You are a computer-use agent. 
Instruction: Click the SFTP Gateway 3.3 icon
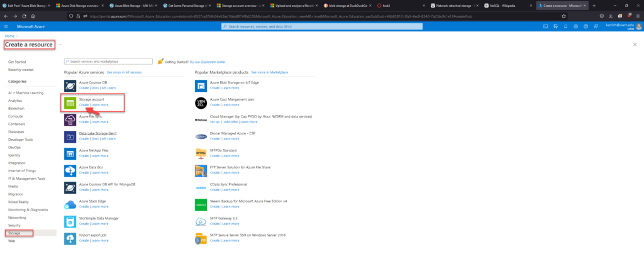click(201, 222)
